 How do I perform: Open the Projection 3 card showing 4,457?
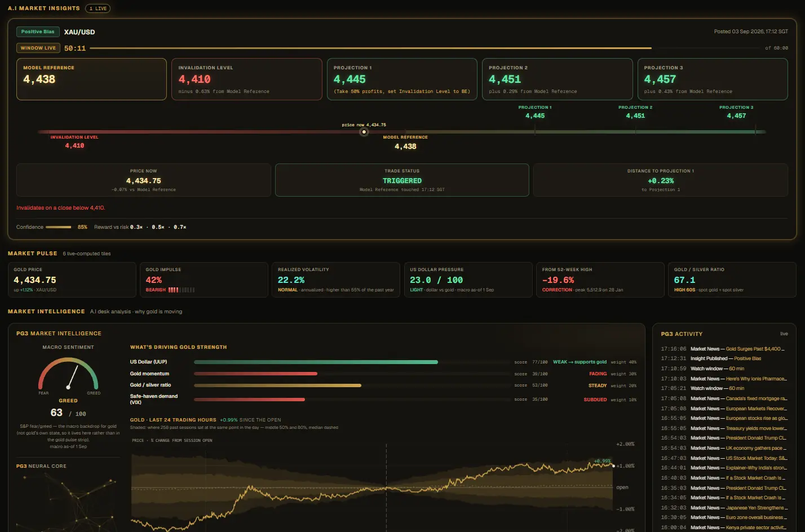tap(713, 79)
